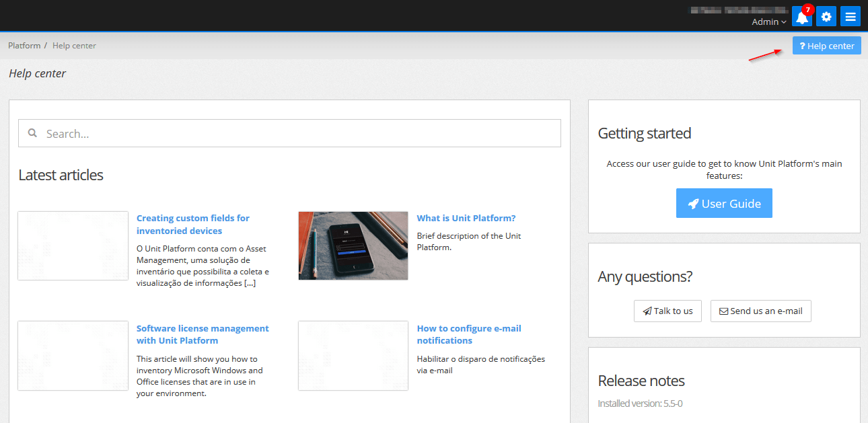Open the settings gear in the top bar
The image size is (868, 423).
[826, 17]
